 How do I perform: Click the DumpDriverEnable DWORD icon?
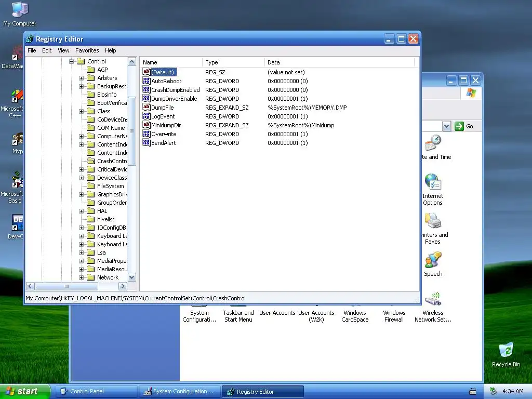point(146,98)
